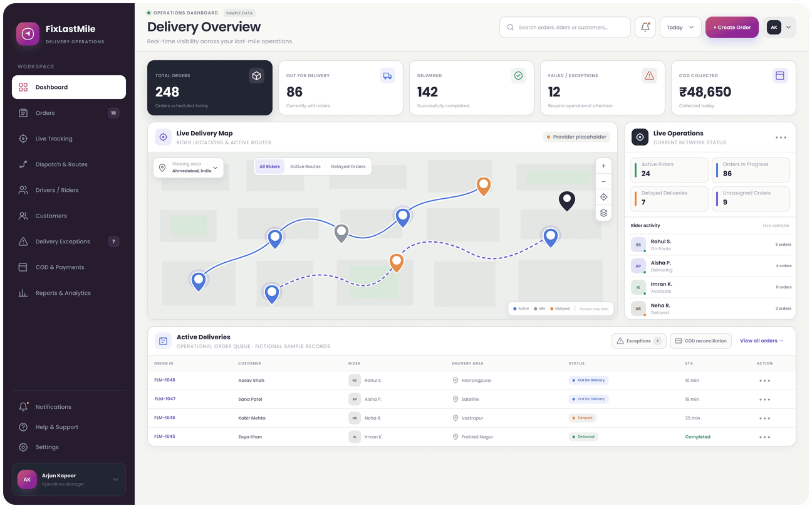Click the COD Collected card icon
The width and height of the screenshot is (812, 508).
pos(780,76)
